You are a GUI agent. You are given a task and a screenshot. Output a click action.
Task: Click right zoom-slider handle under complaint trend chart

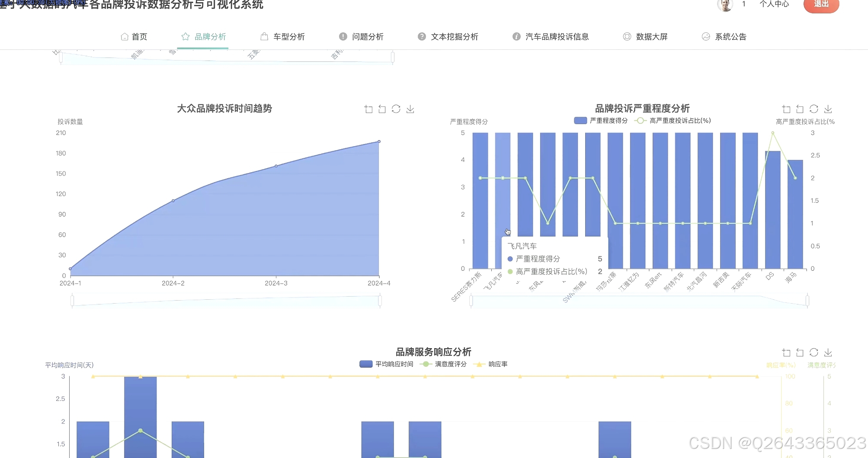[x=380, y=300]
